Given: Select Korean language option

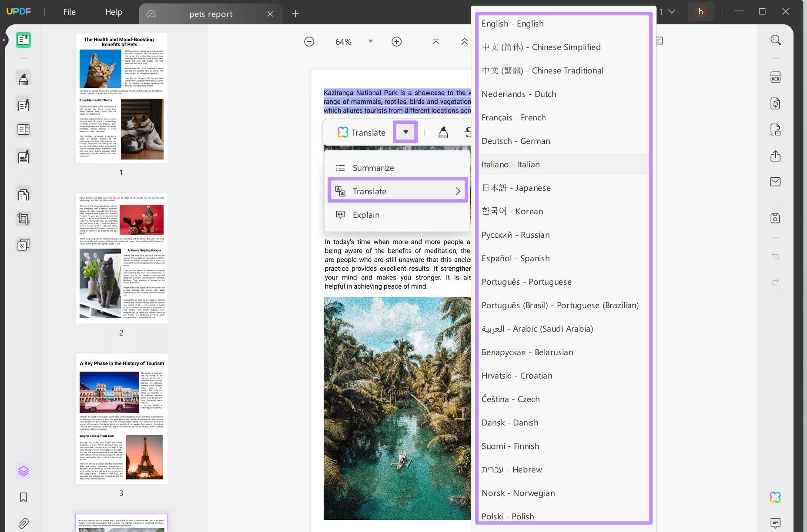Looking at the screenshot, I should coord(564,211).
